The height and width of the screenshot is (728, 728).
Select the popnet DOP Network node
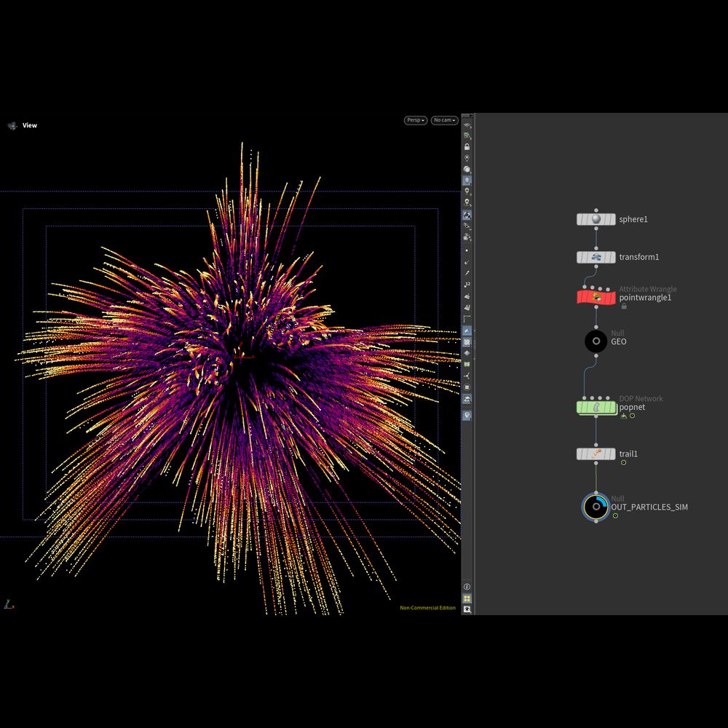pos(596,408)
